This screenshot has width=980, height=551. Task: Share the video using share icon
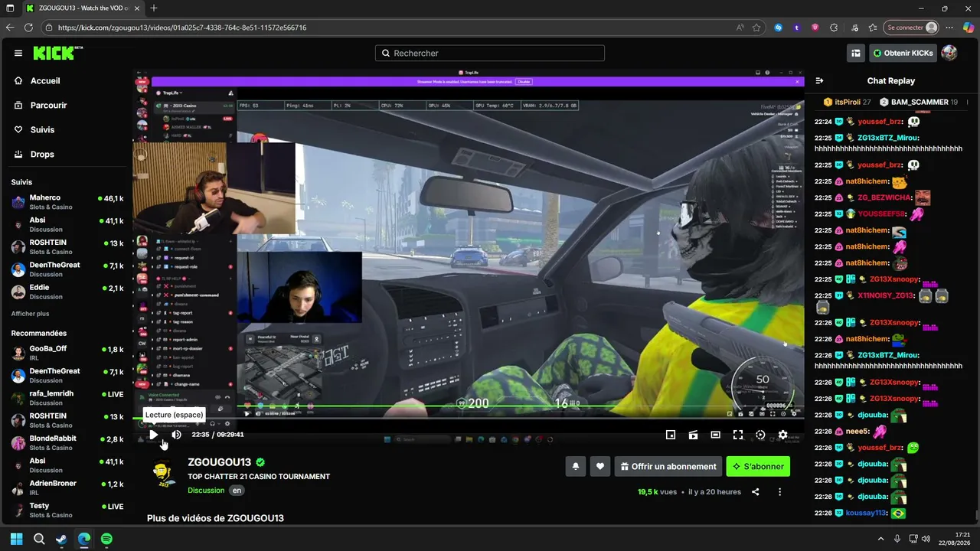tap(756, 492)
